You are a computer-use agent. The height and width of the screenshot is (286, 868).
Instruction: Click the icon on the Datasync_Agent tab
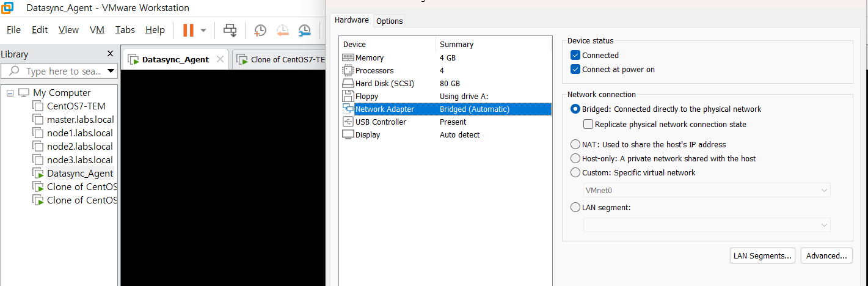coord(133,60)
